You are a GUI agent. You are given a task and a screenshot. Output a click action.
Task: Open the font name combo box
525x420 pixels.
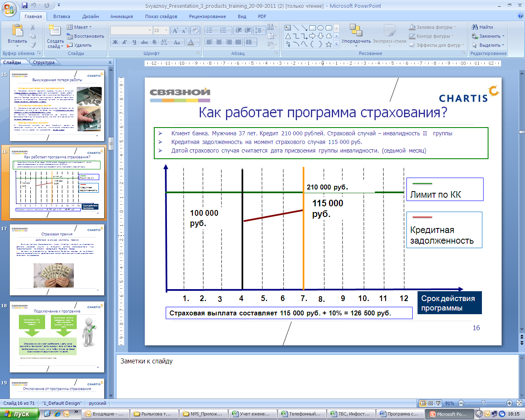point(131,30)
